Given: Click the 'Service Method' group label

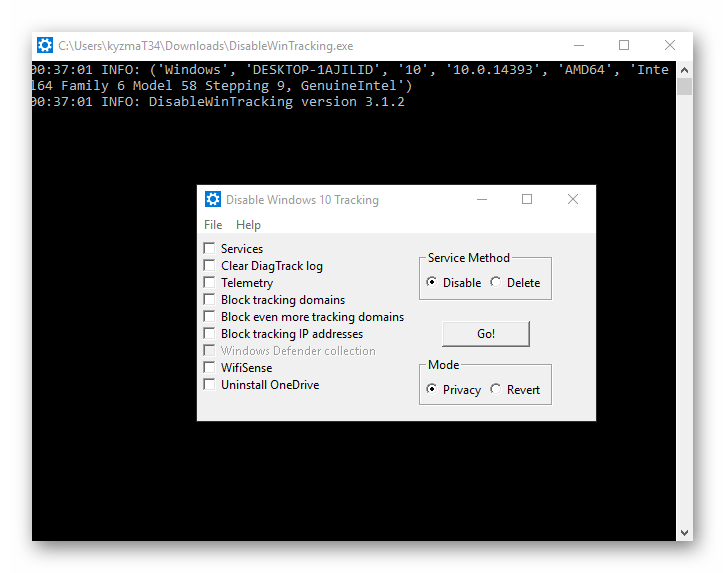Looking at the screenshot, I should point(468,258).
